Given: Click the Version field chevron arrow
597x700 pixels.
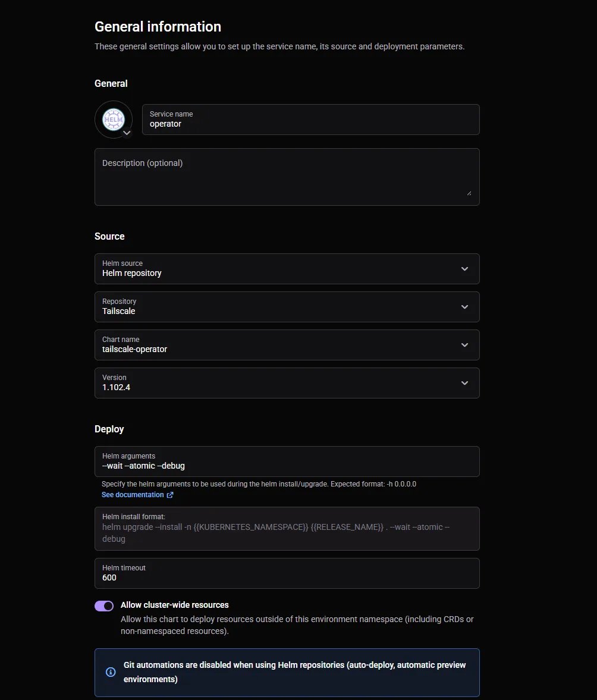Looking at the screenshot, I should point(464,383).
